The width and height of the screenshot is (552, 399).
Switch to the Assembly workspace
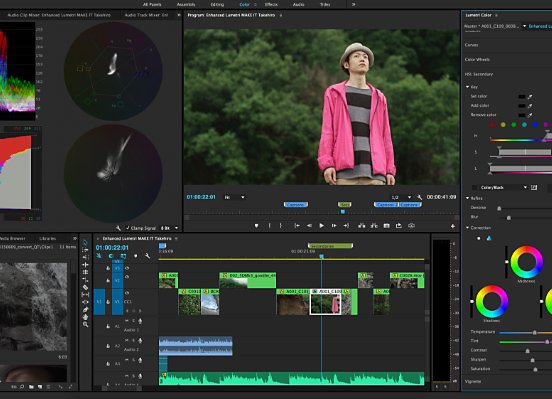click(x=186, y=5)
